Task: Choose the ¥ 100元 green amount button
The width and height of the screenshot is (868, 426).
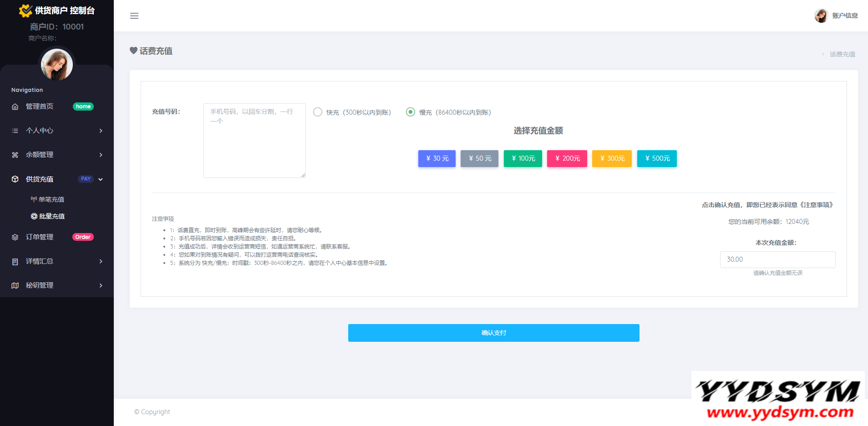Action: pos(523,158)
